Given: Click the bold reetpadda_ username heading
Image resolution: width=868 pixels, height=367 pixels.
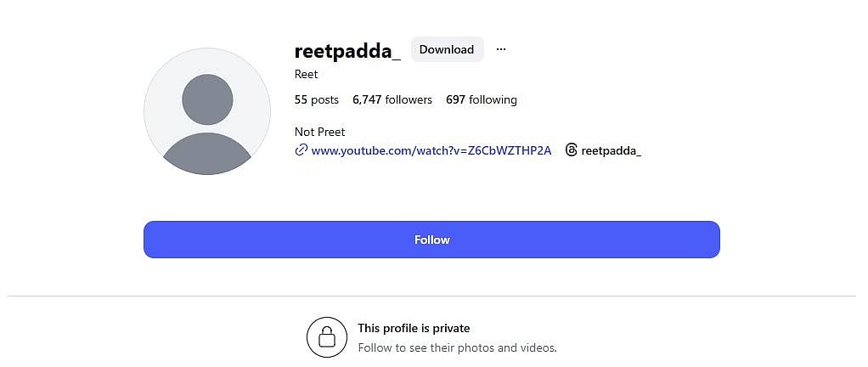Looking at the screenshot, I should (347, 50).
